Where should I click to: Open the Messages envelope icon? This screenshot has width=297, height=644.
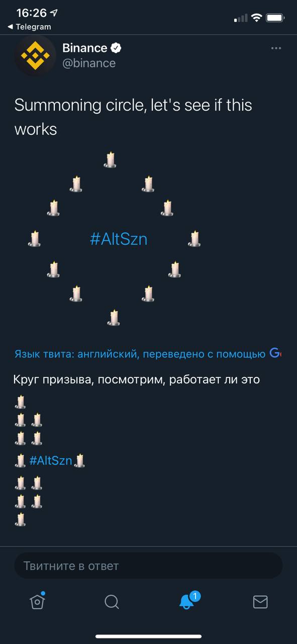click(x=260, y=602)
